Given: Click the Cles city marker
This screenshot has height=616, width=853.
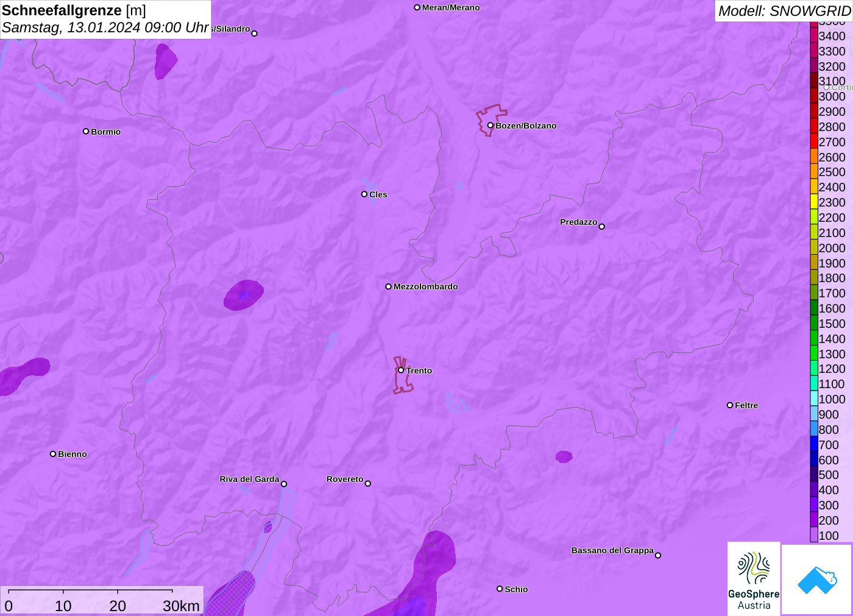Looking at the screenshot, I should click(x=364, y=194).
